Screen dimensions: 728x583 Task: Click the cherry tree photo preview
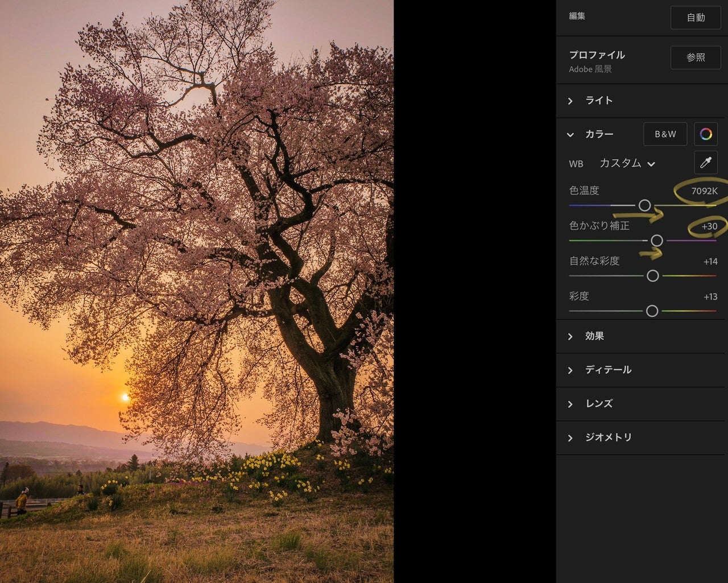tap(197, 291)
